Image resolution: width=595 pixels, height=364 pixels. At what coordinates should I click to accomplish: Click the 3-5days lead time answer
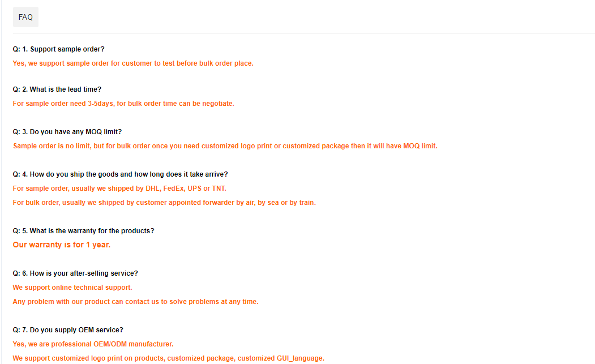click(123, 104)
